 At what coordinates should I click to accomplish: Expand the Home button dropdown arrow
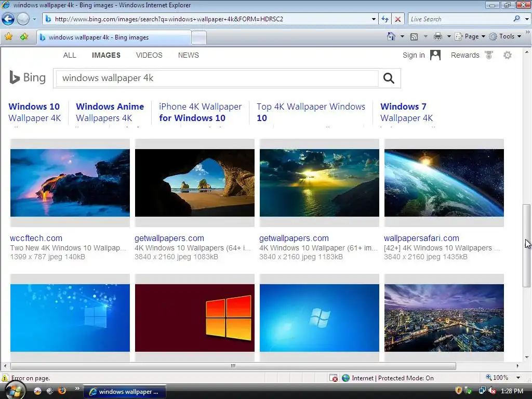[402, 36]
